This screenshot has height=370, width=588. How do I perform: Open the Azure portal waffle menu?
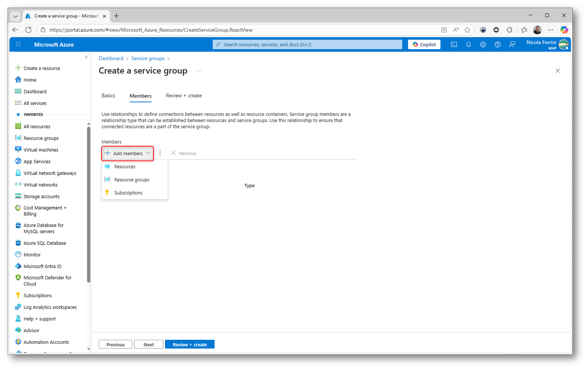tap(18, 44)
